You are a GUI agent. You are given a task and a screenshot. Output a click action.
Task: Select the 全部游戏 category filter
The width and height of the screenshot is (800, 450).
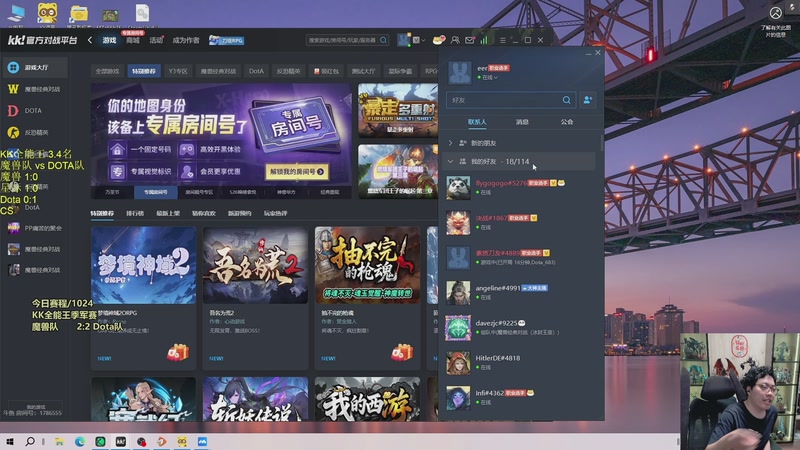(x=107, y=71)
